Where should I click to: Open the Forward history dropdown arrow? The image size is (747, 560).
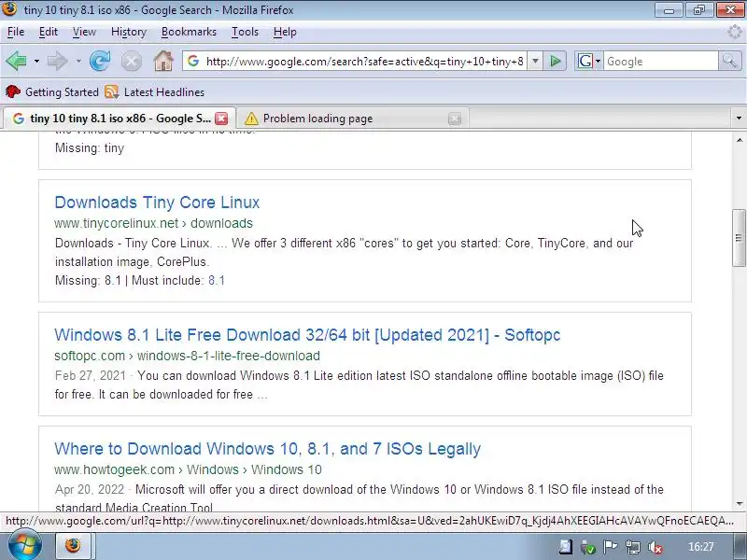coord(78,62)
